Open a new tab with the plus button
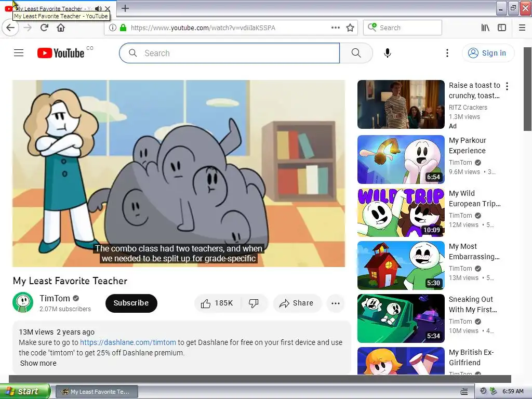532x399 pixels. point(125,8)
